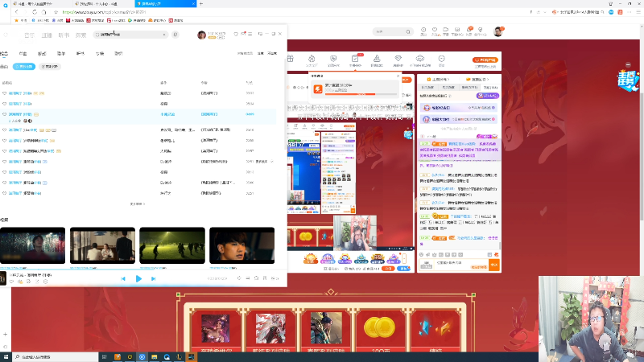This screenshot has width=644, height=362.
Task: Open Douyu user avatar at top right
Action: [497, 31]
